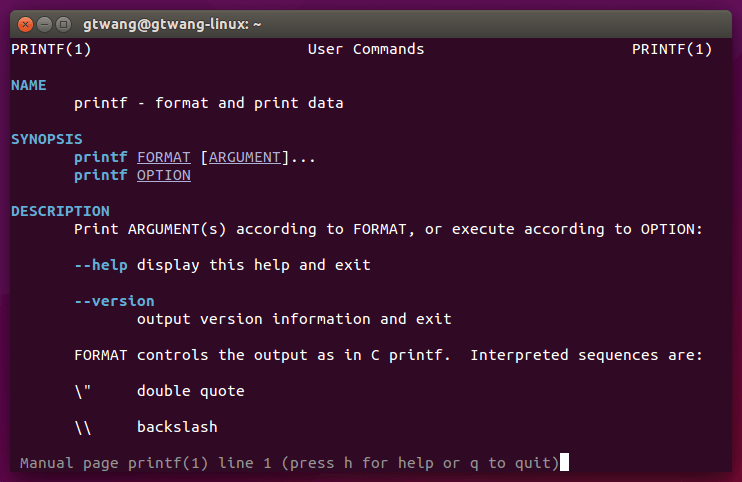Click the NAME section heading

coord(29,85)
